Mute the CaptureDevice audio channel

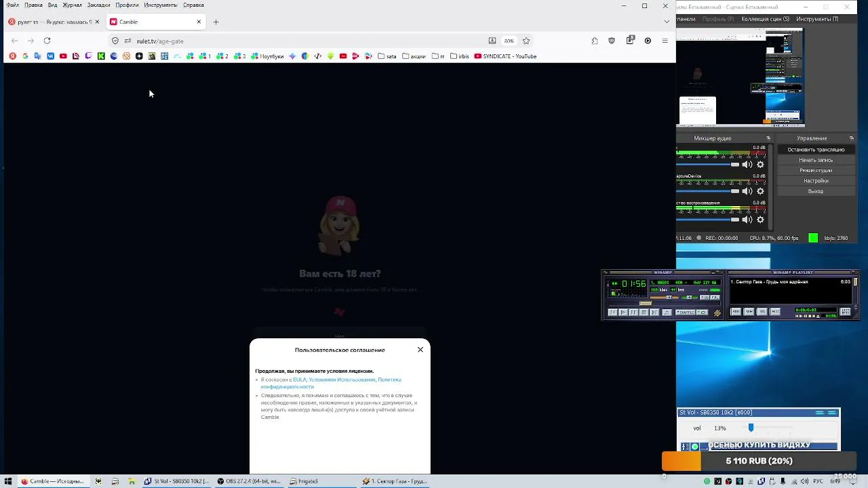(x=747, y=191)
